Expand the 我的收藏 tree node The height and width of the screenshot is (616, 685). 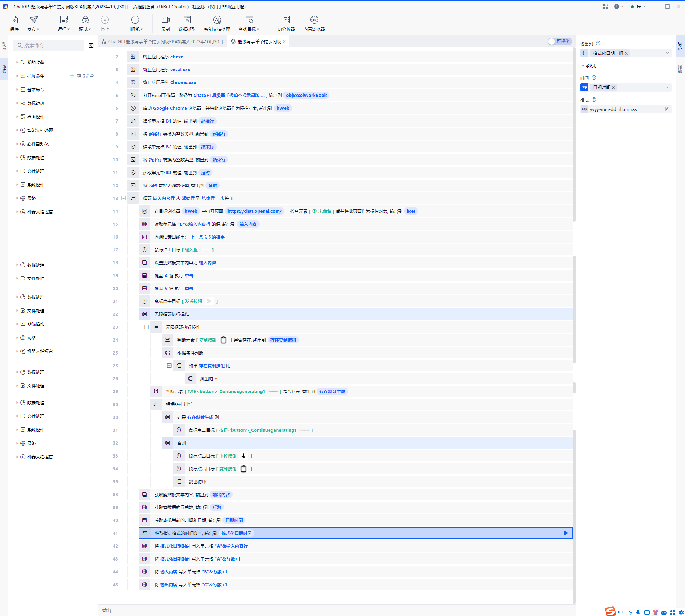click(17, 62)
